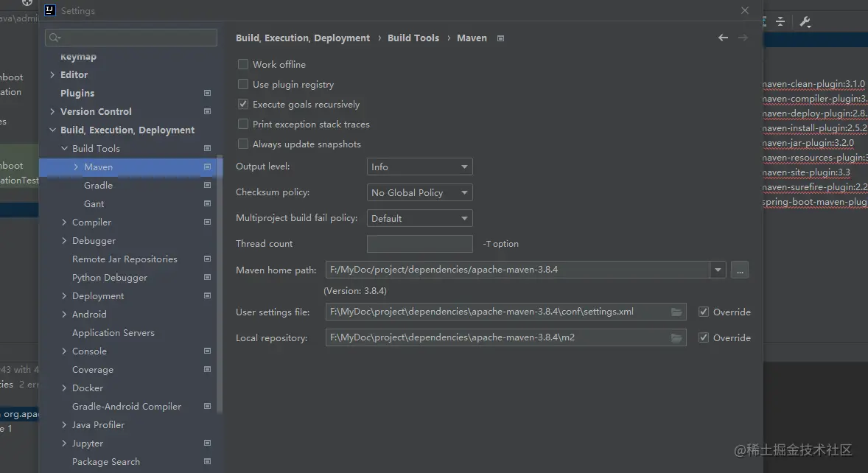Expand the Version Control node
The width and height of the screenshot is (868, 473).
tap(52, 111)
